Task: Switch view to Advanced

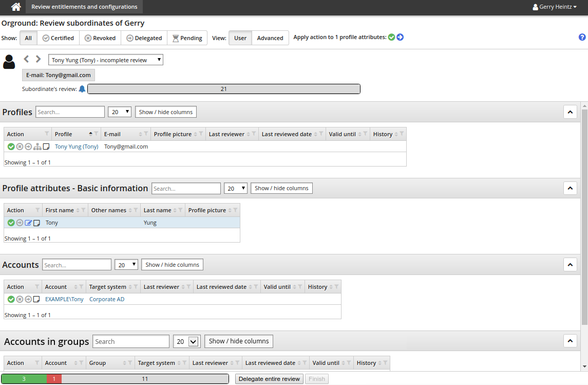Action: [270, 38]
